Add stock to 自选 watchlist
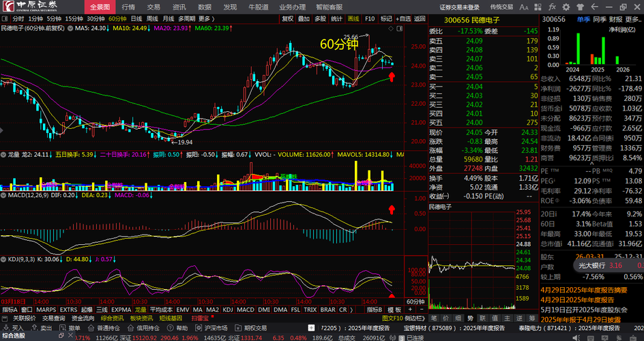This screenshot has height=341, width=644. (x=403, y=18)
